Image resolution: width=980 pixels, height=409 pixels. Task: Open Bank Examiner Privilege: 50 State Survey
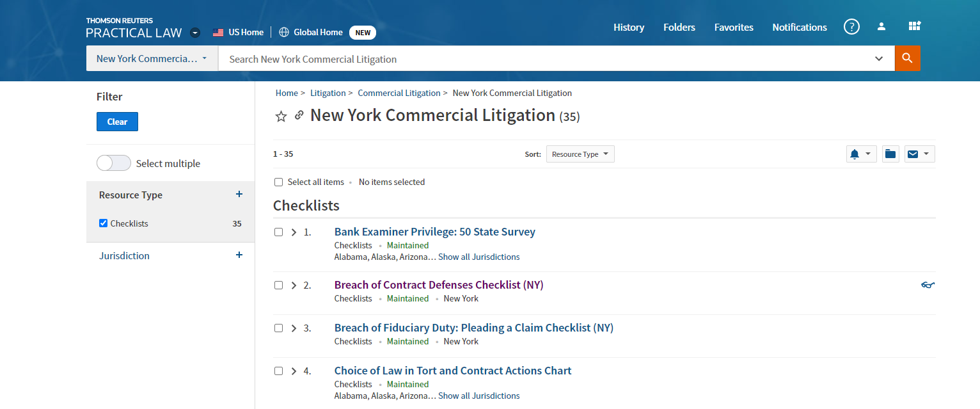[434, 232]
